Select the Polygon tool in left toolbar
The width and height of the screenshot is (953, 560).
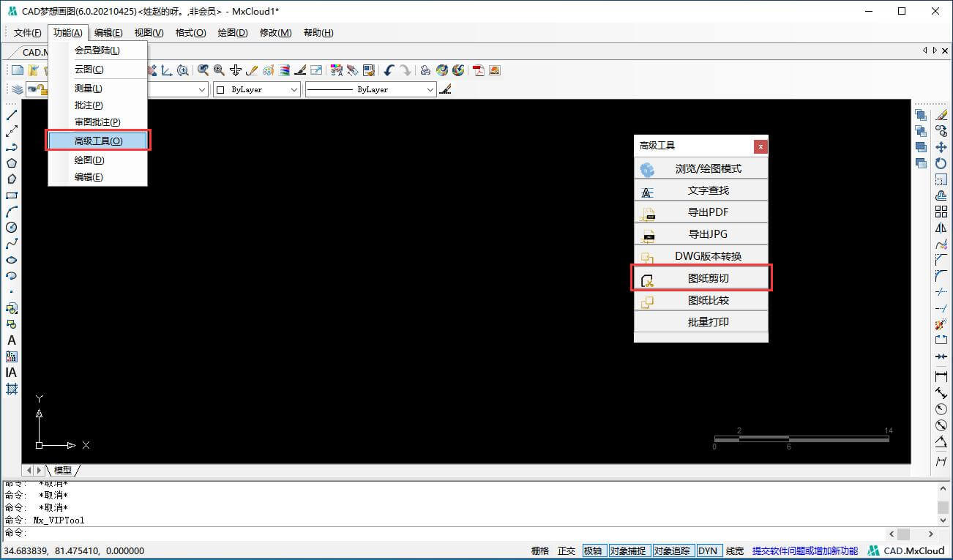tap(12, 163)
